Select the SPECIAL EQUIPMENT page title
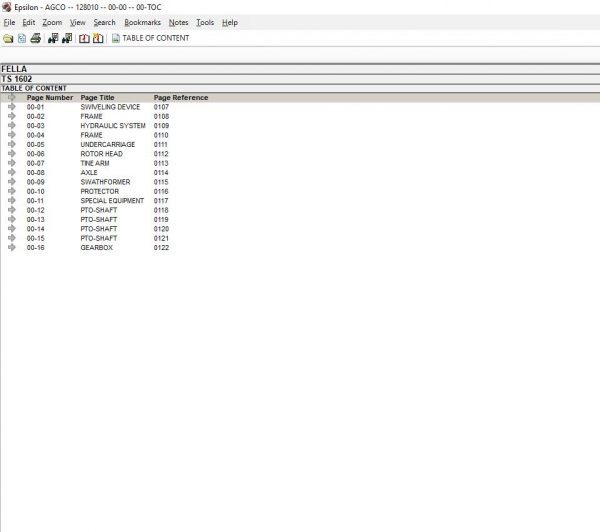This screenshot has height=532, width=600. coord(112,201)
